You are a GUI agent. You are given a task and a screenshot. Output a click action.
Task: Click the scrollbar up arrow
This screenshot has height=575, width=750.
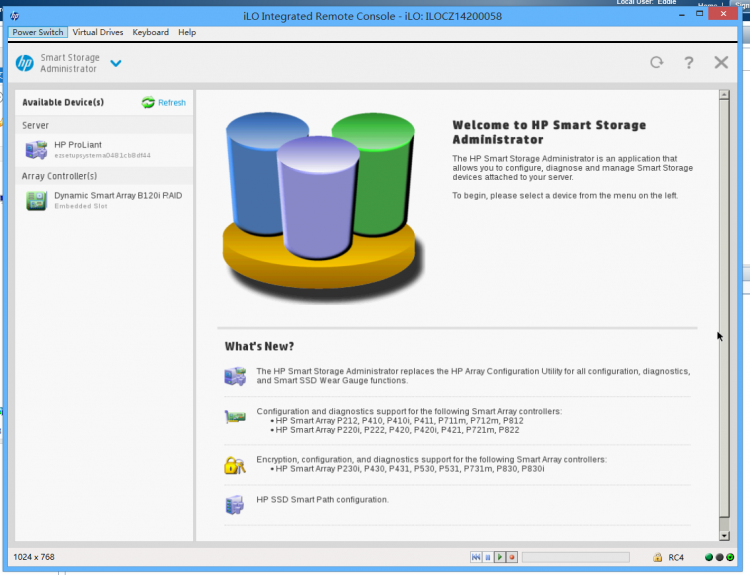coord(724,95)
